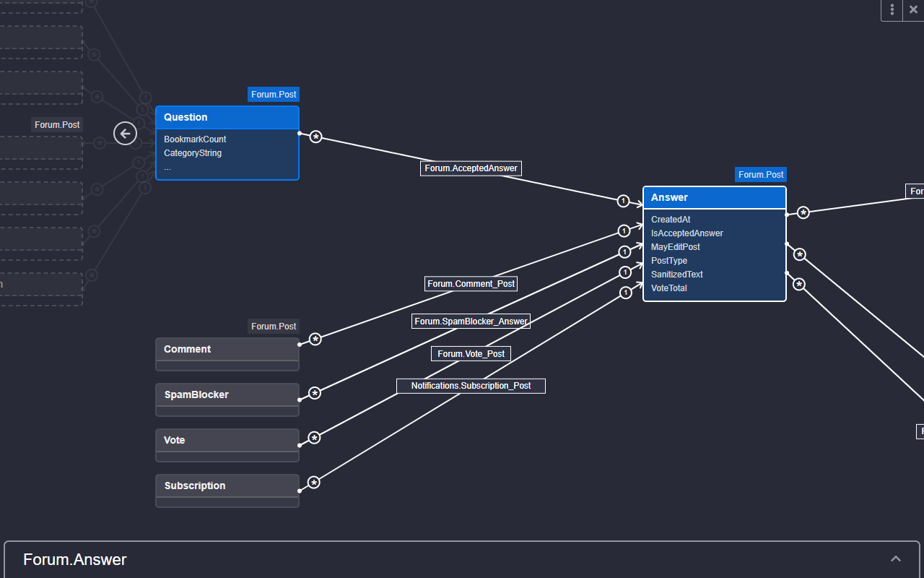
Task: Click the asterisk marker right of Answer entity
Action: click(803, 212)
